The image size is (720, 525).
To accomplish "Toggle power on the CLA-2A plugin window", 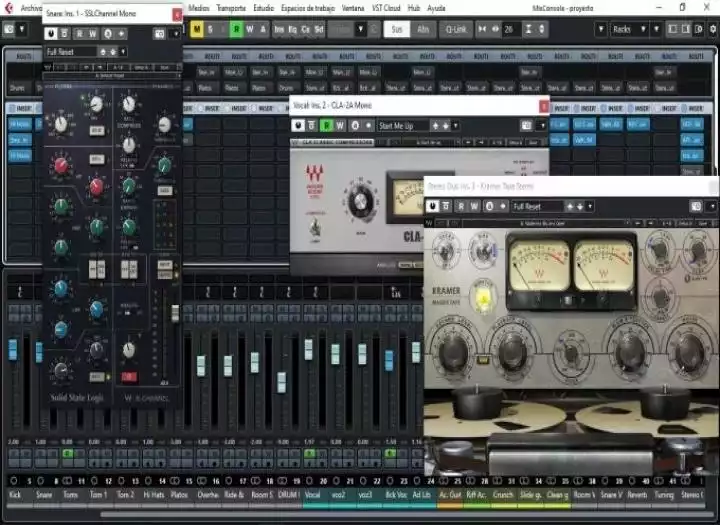I will point(298,125).
